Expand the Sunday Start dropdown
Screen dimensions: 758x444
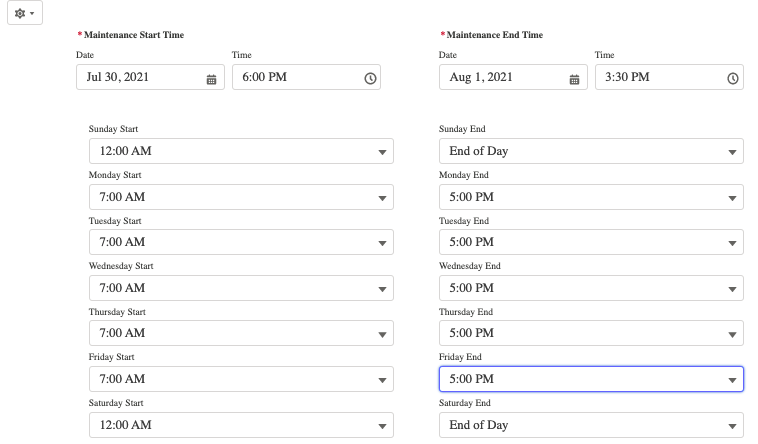(x=240, y=151)
